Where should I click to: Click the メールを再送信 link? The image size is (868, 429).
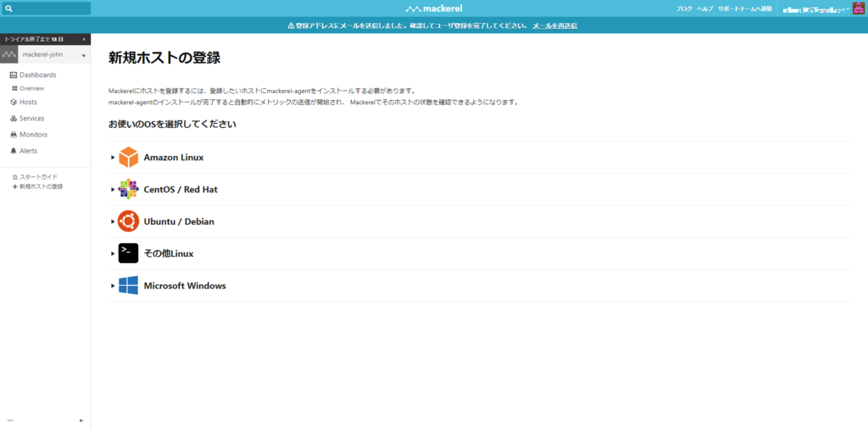(554, 25)
